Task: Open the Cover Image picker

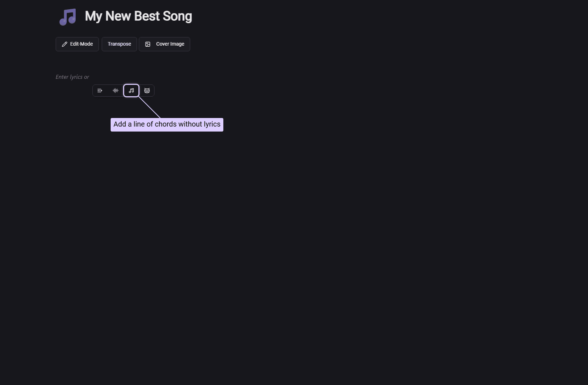Action: pyautogui.click(x=164, y=44)
